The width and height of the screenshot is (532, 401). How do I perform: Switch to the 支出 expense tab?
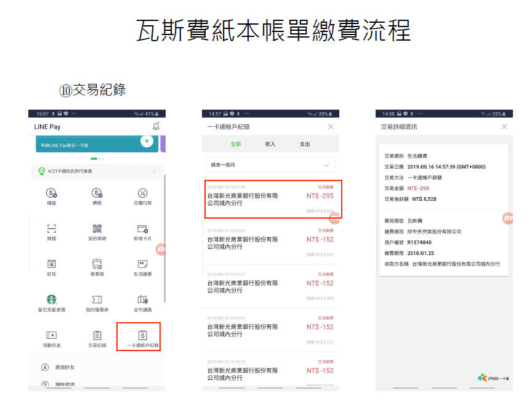coord(305,144)
